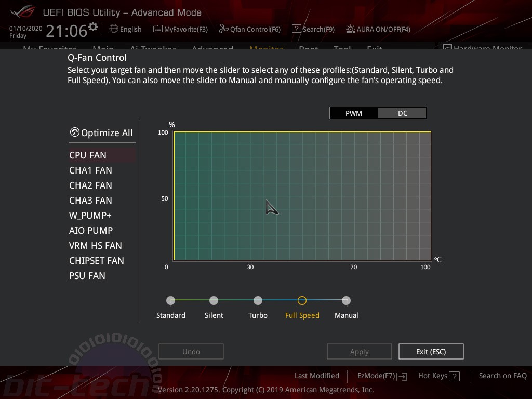The width and height of the screenshot is (532, 399).
Task: Select AIO PUMP in the fan list
Action: pos(91,231)
